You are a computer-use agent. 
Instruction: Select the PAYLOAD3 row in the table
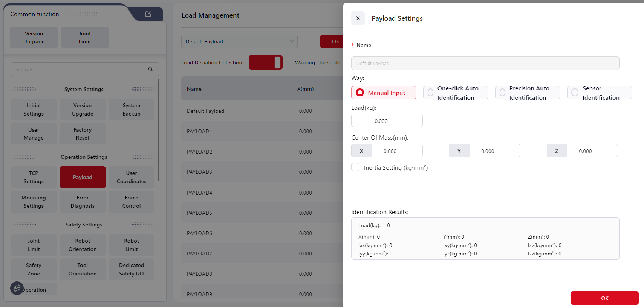click(x=199, y=172)
